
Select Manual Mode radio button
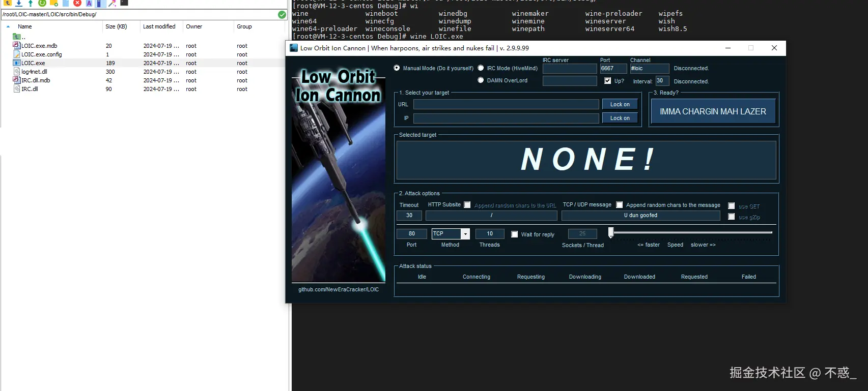point(397,68)
